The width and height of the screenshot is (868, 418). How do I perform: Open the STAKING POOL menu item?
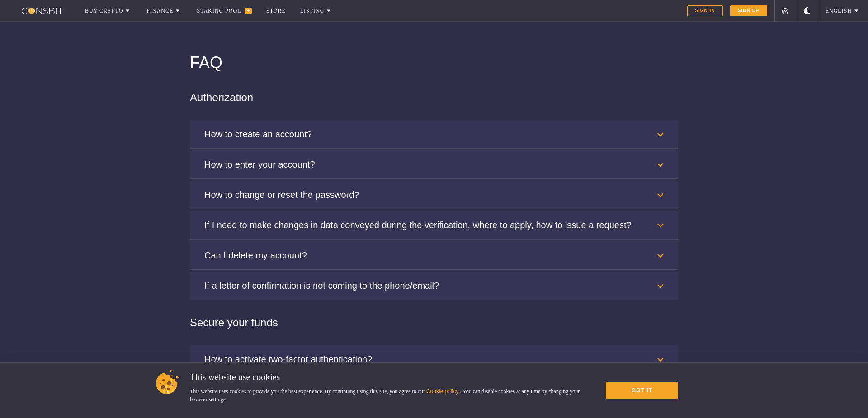[218, 10]
